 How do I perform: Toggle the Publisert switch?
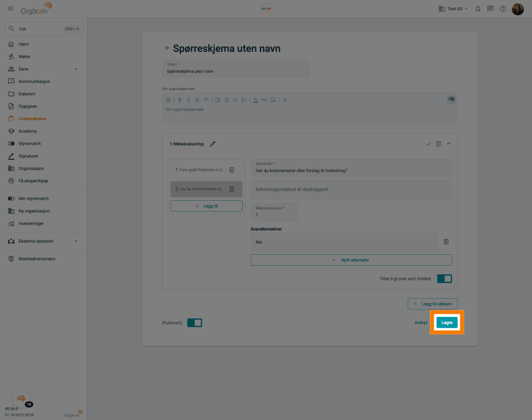[x=195, y=323]
